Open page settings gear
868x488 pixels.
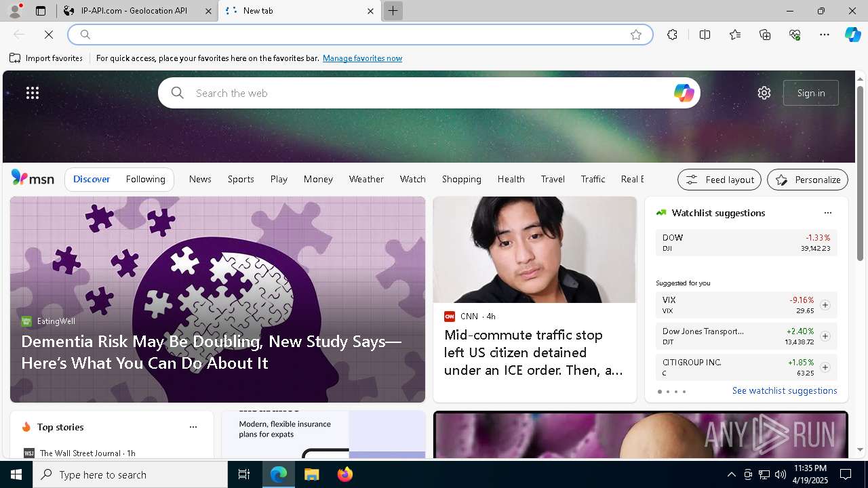[x=764, y=93]
